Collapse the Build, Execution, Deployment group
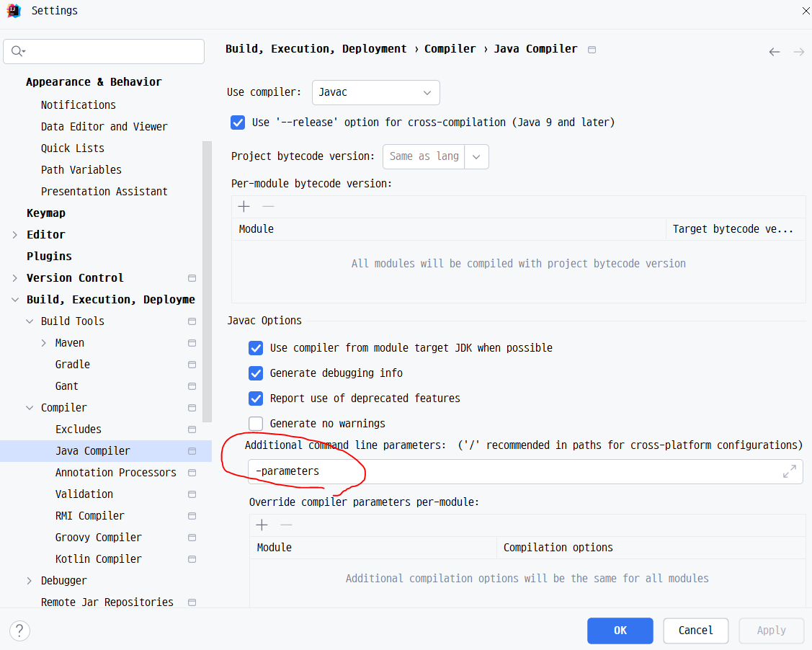This screenshot has width=812, height=650. pyautogui.click(x=15, y=300)
